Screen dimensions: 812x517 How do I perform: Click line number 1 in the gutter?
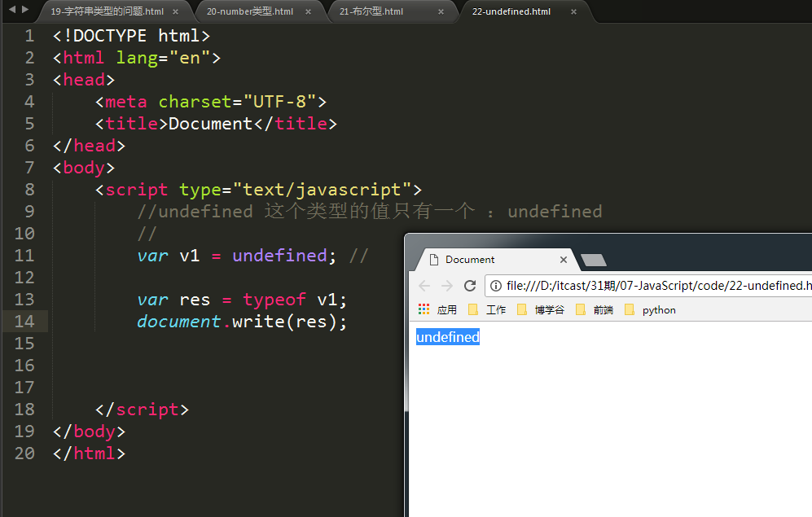coord(29,36)
